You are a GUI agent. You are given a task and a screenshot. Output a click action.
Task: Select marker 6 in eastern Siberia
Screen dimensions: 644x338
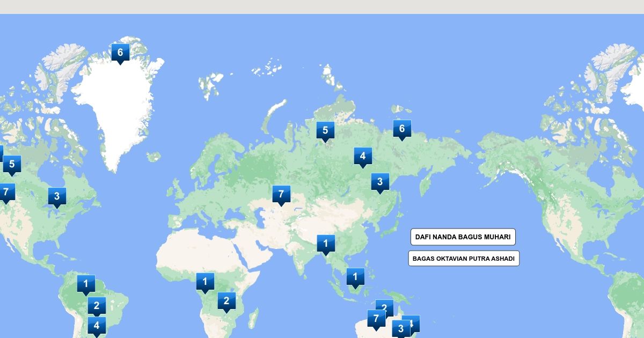402,130
